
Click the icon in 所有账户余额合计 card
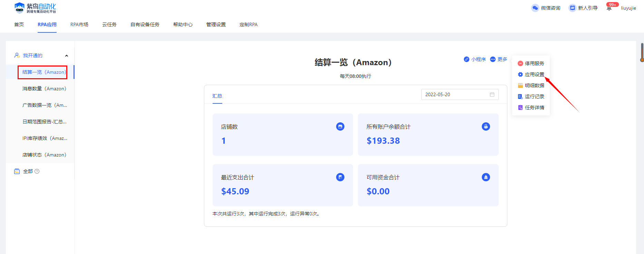click(x=486, y=126)
